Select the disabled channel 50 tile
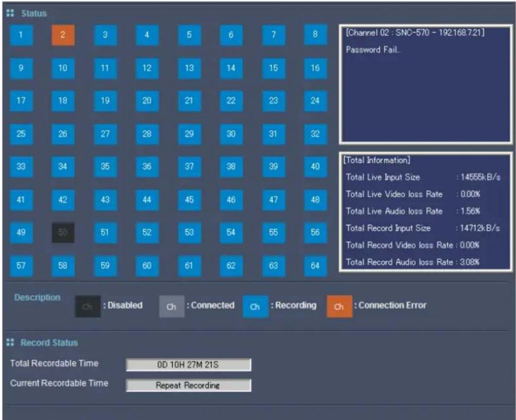Image resolution: width=516 pixels, height=420 pixels. pos(63,233)
